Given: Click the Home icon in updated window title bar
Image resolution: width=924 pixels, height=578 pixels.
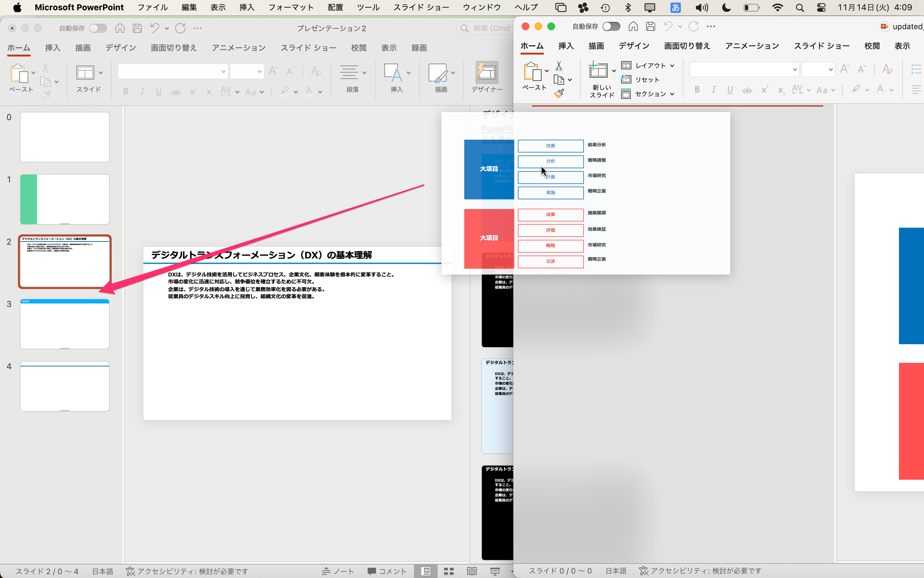Looking at the screenshot, I should tap(633, 26).
